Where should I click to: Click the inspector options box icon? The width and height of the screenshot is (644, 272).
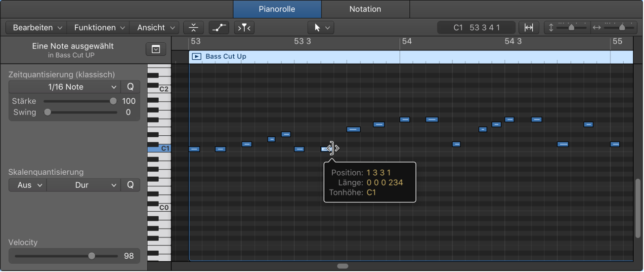coord(156,49)
